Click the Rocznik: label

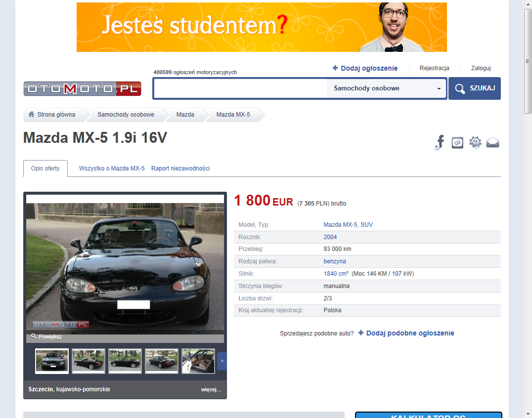click(x=250, y=237)
